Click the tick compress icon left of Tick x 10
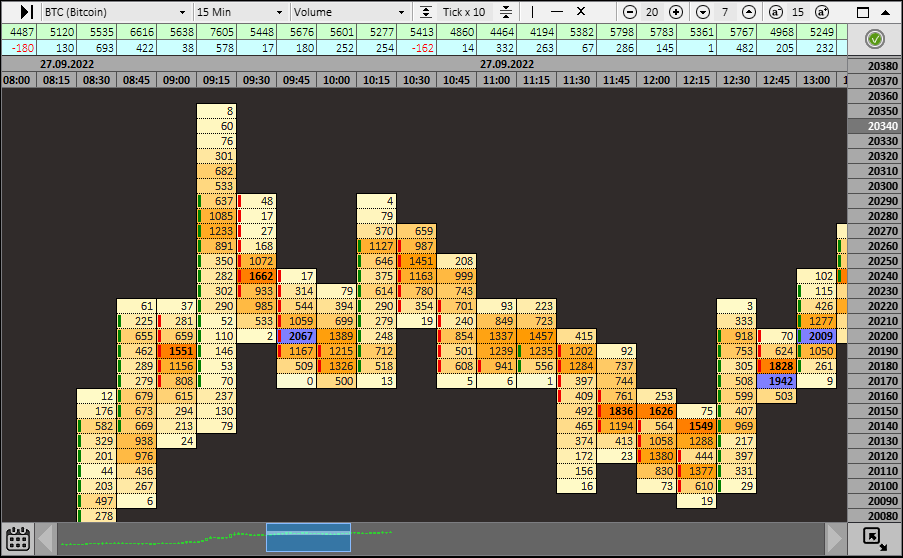 click(x=427, y=12)
